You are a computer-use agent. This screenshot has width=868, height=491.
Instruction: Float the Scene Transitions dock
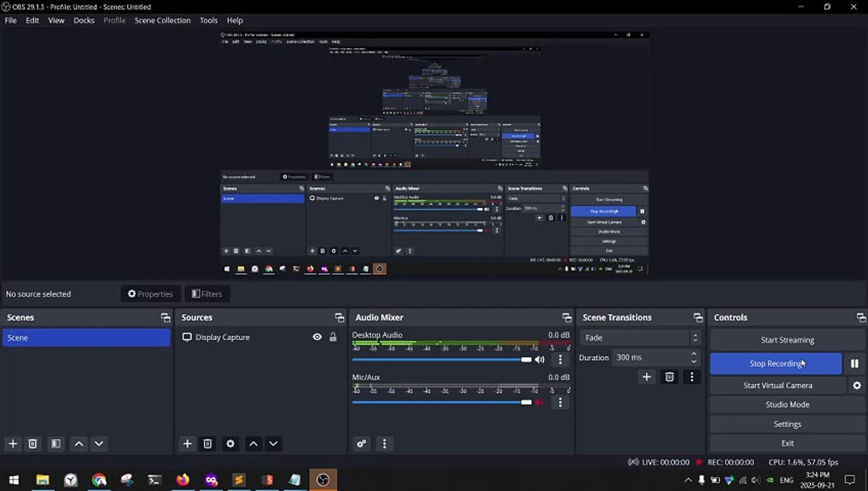(697, 318)
